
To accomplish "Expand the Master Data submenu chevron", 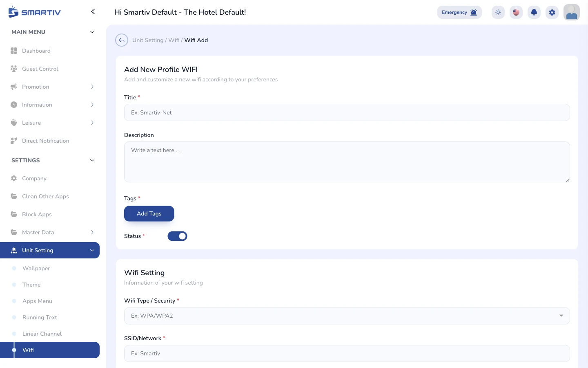I will [92, 232].
